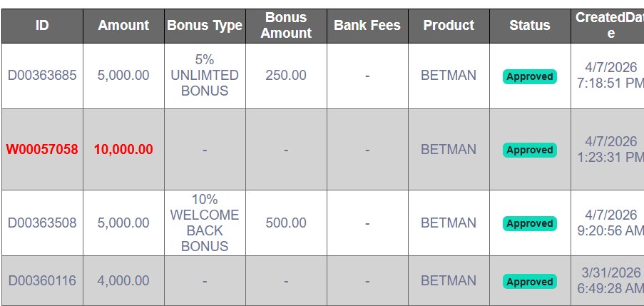
Task: Open withdrawal ID W00057058
Action: (42, 150)
